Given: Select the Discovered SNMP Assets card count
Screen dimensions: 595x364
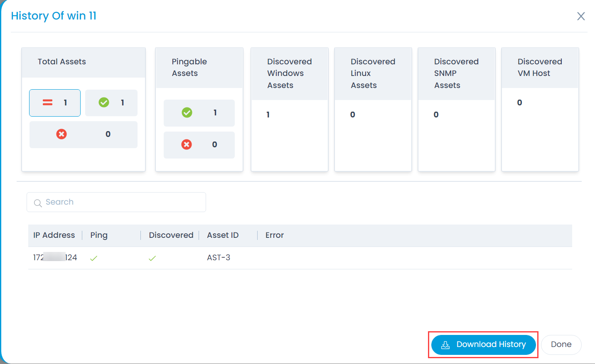Looking at the screenshot, I should tap(436, 115).
